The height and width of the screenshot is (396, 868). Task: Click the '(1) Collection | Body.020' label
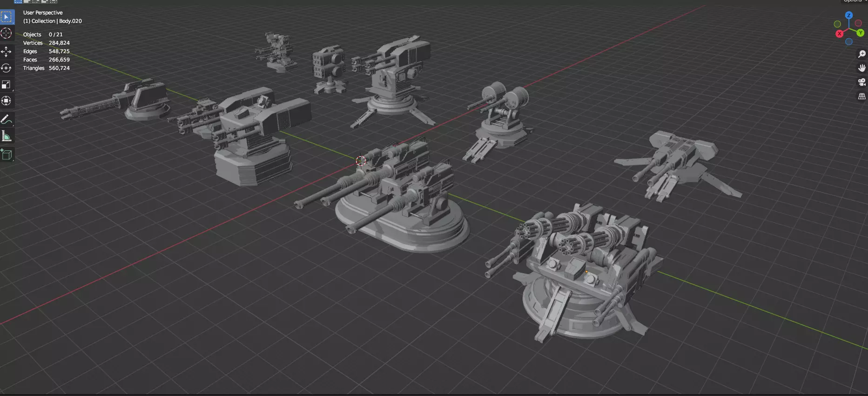pyautogui.click(x=53, y=21)
